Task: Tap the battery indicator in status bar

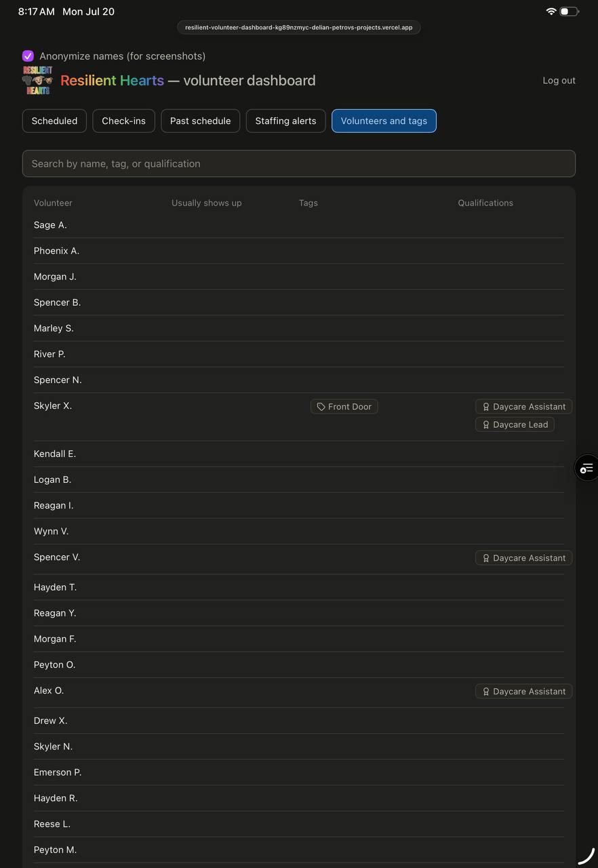Action: pyautogui.click(x=570, y=12)
